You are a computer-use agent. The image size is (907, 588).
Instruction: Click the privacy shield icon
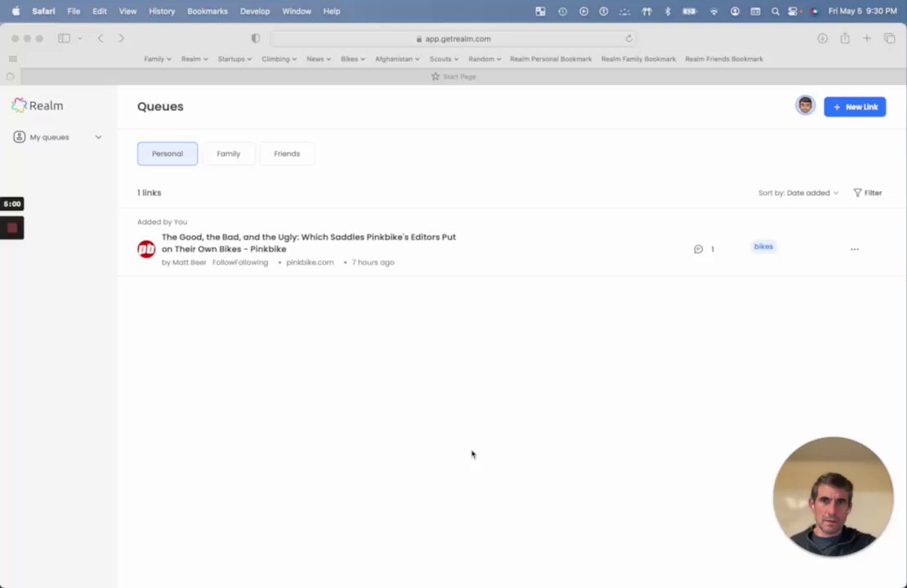tap(255, 38)
